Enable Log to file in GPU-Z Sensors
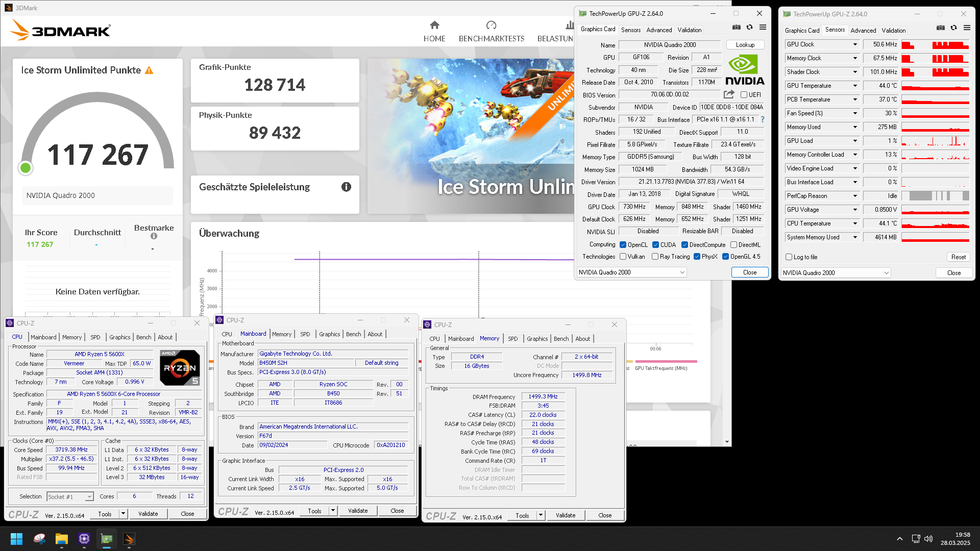Viewport: 980px width, 551px height. pyautogui.click(x=789, y=257)
